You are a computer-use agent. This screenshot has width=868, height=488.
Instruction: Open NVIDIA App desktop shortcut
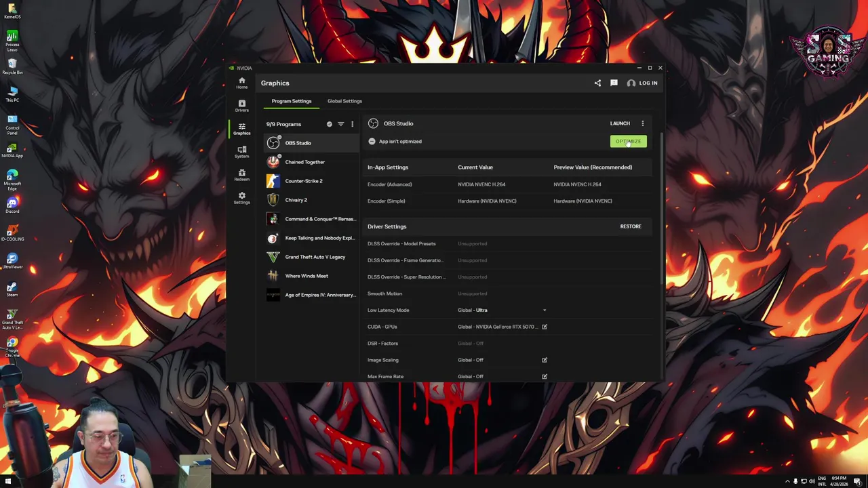[x=12, y=150]
